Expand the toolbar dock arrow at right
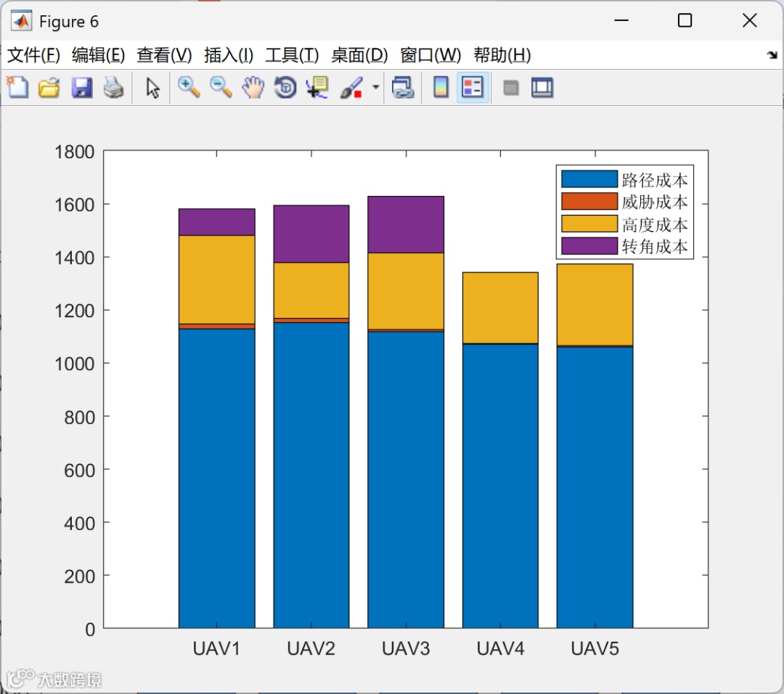 [772, 55]
